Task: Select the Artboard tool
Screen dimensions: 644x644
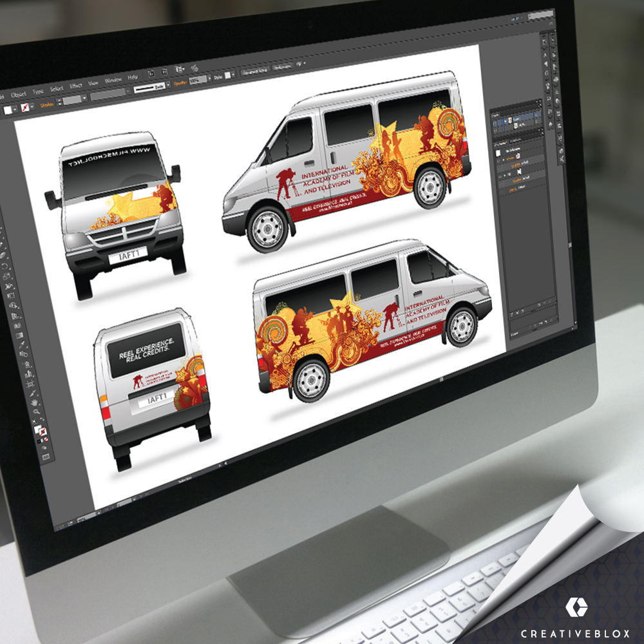Action: (30, 384)
